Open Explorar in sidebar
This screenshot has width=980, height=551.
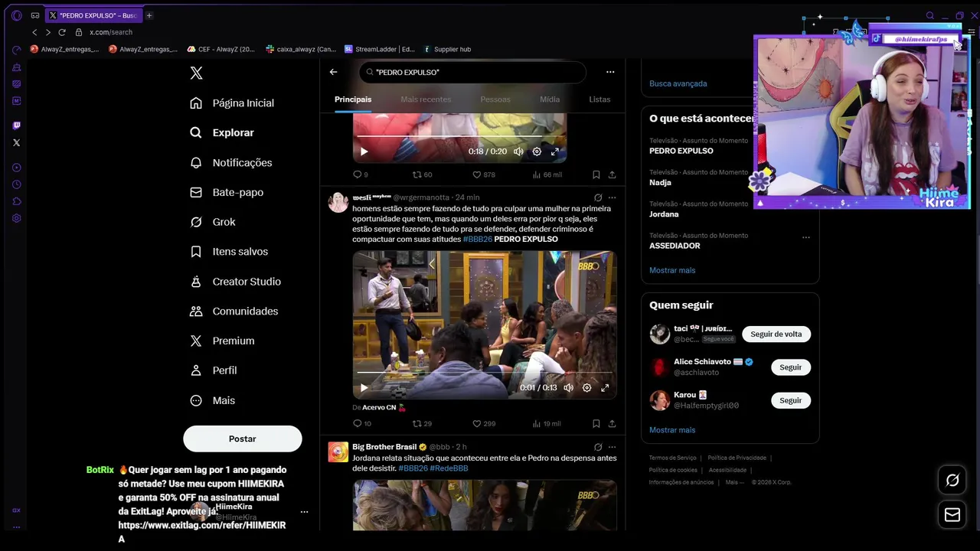click(222, 132)
